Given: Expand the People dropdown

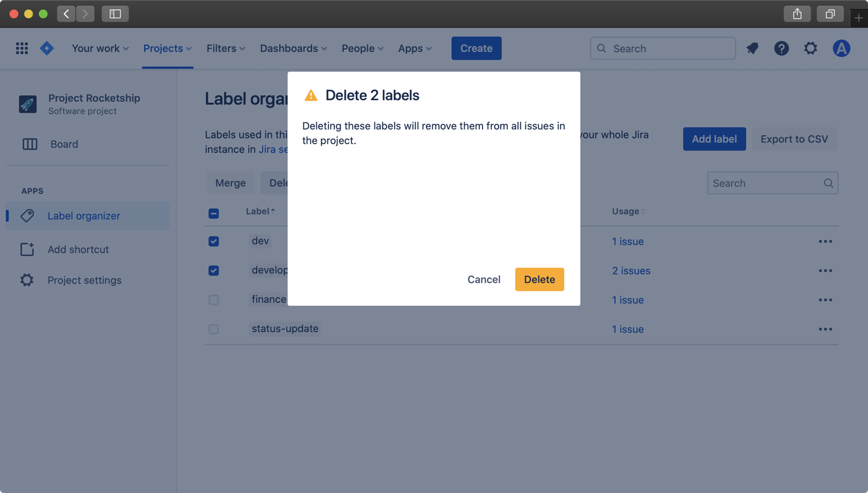Looking at the screenshot, I should click(362, 48).
